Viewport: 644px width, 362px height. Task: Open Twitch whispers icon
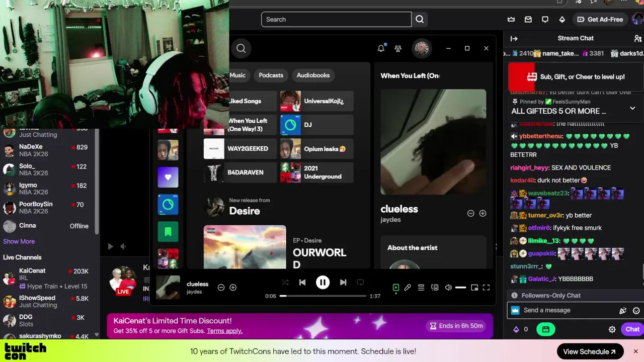(x=545, y=19)
